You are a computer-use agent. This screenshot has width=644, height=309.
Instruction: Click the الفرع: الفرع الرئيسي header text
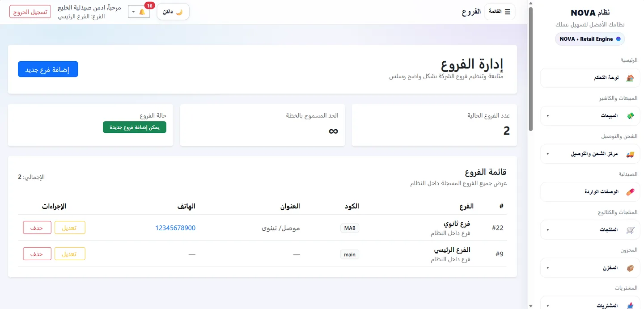point(81,17)
